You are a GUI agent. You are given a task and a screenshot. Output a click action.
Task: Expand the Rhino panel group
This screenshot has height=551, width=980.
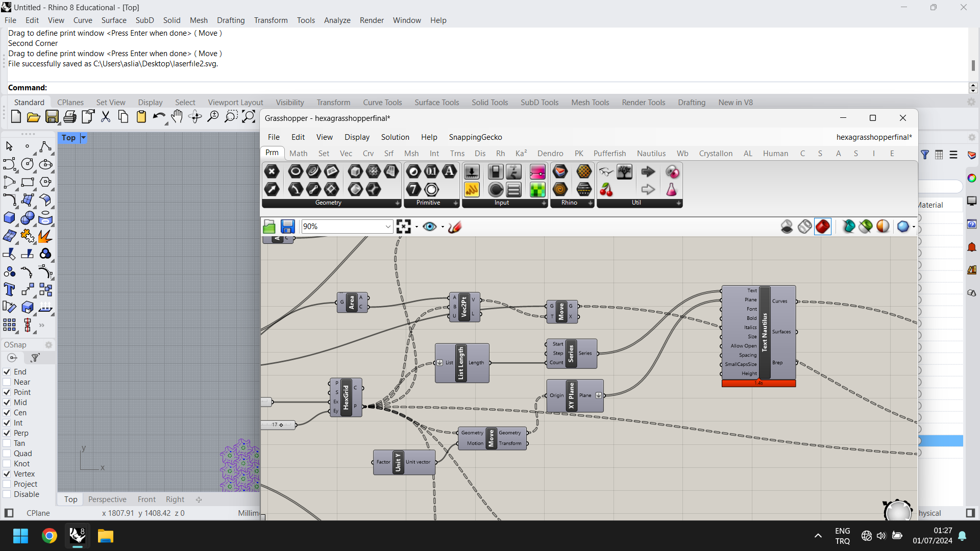[x=591, y=203]
